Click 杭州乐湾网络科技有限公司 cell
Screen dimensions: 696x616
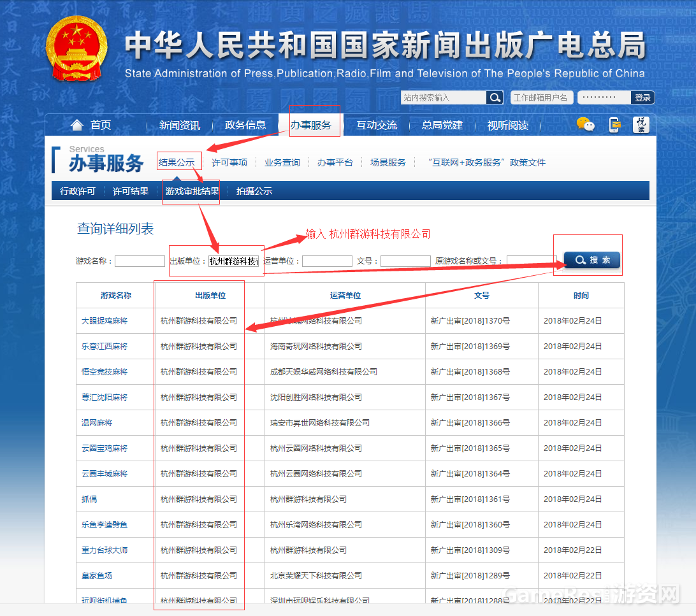click(316, 525)
